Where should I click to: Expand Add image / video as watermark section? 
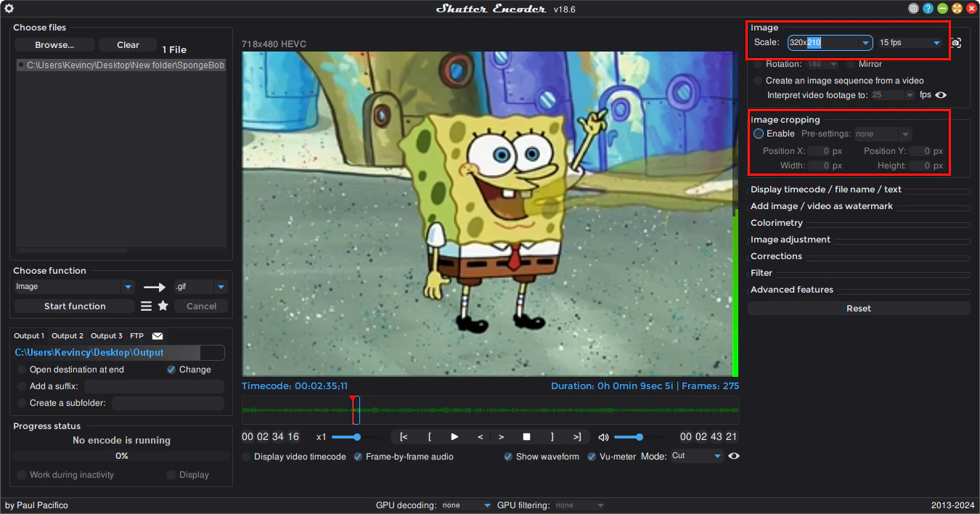pyautogui.click(x=821, y=206)
